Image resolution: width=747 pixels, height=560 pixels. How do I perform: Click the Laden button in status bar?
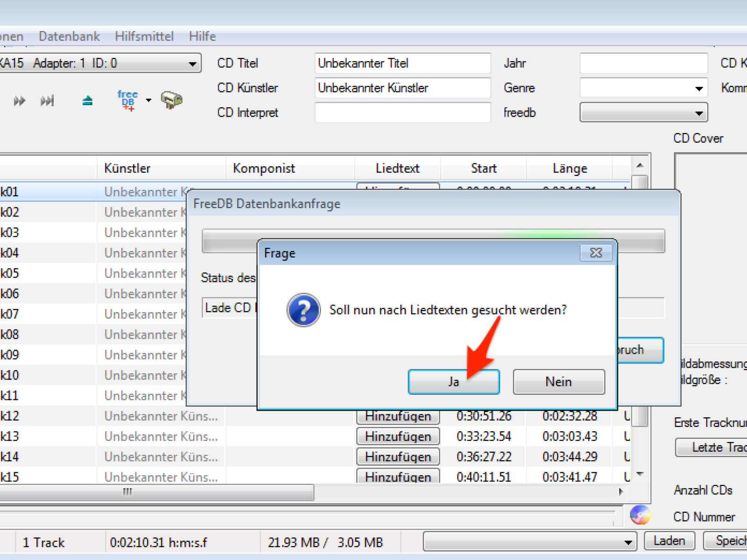coord(669,541)
